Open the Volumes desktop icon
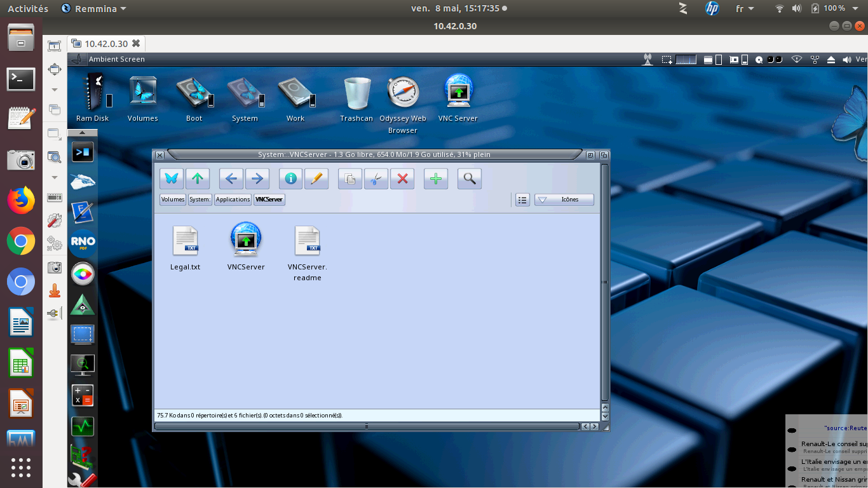 143,91
